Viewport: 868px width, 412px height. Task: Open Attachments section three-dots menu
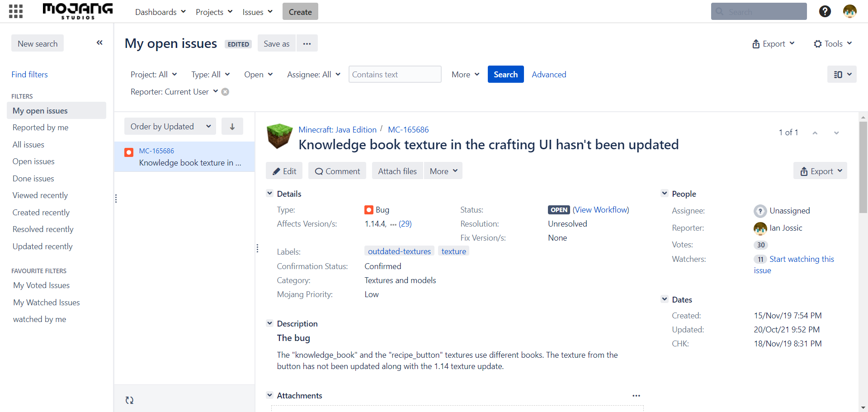pyautogui.click(x=636, y=396)
